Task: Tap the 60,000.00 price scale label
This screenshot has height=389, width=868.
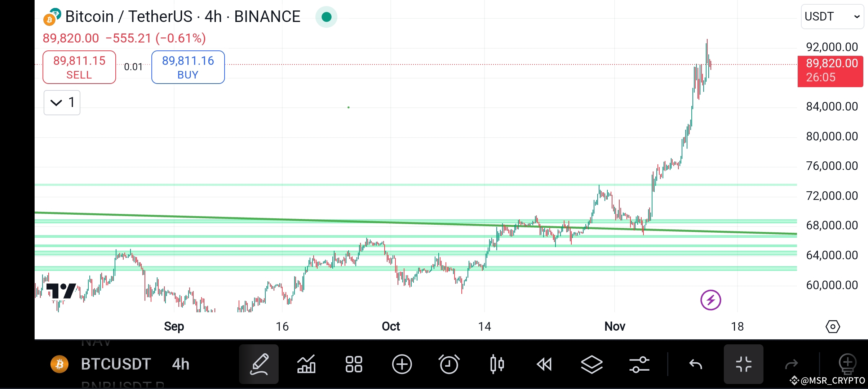Action: tap(832, 285)
